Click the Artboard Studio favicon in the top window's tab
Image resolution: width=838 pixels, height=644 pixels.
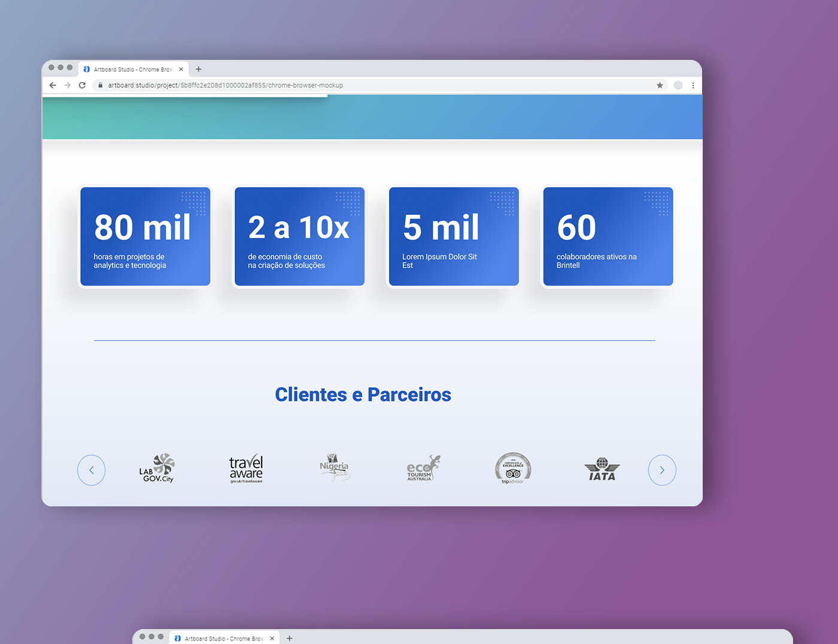click(87, 69)
